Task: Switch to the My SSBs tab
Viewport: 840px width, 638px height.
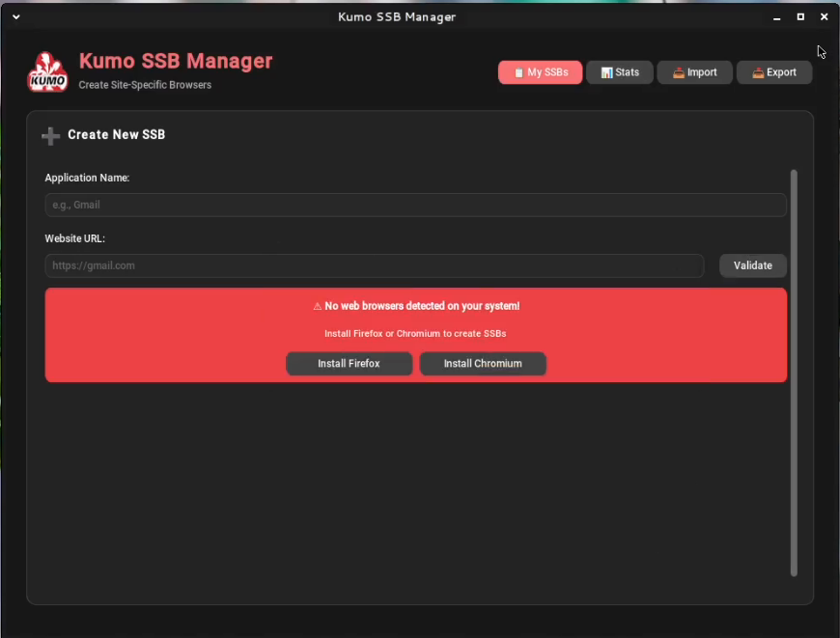Action: tap(540, 72)
